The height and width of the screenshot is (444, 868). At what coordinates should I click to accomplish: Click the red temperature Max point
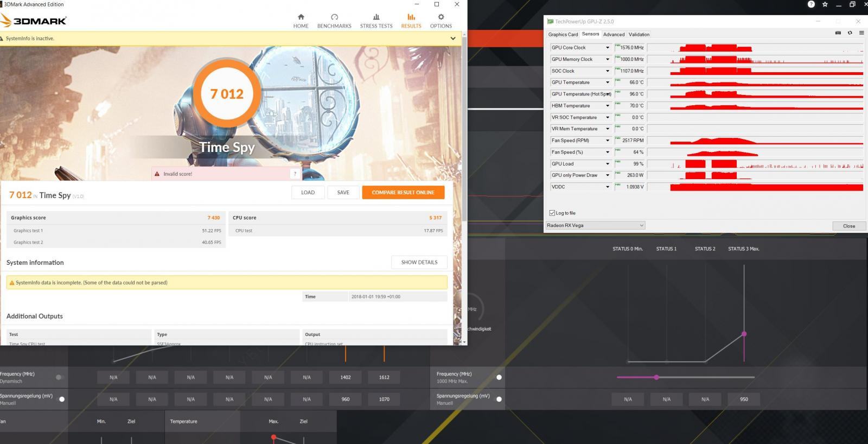click(273, 437)
